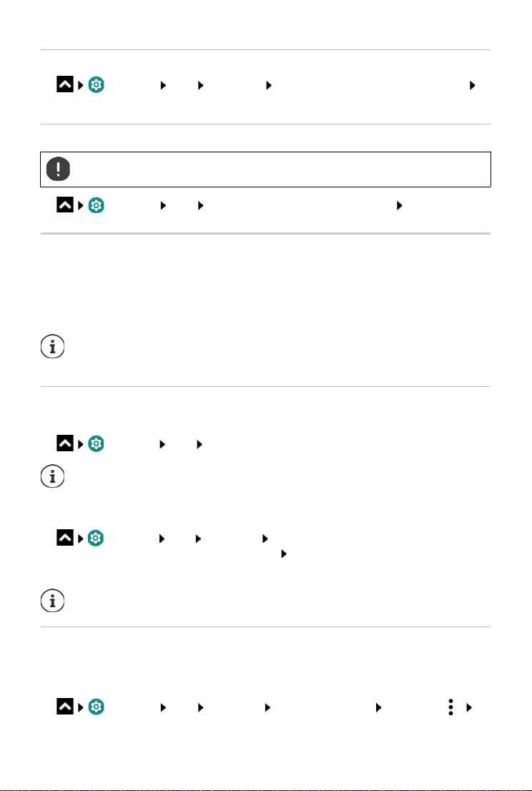Image resolution: width=532 pixels, height=791 pixels.
Task: Click the settings gear in the row with only two arrows after it
Action: click(97, 444)
